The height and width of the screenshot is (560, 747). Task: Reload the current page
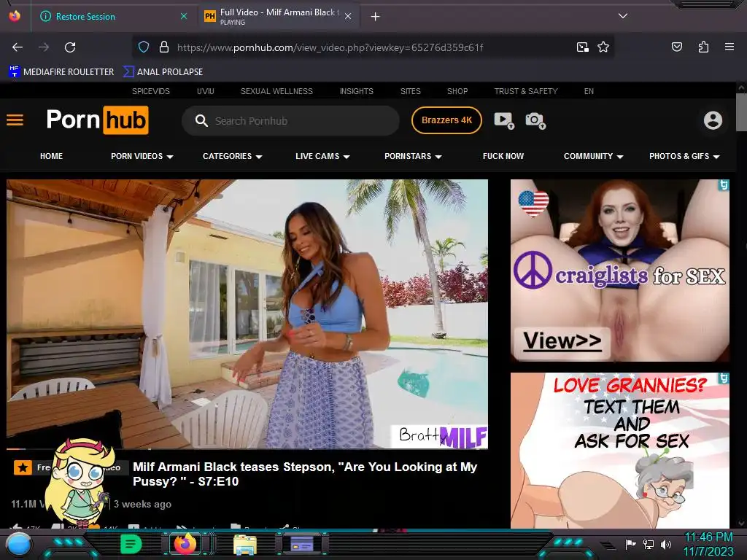click(70, 47)
